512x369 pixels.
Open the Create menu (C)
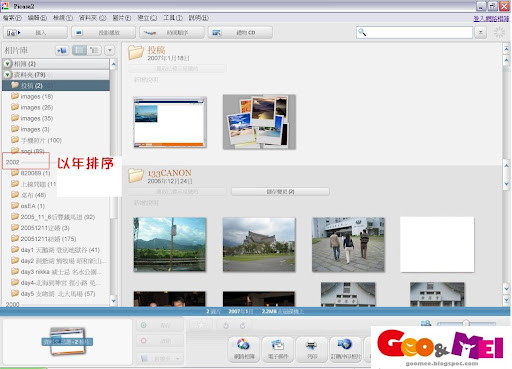click(x=147, y=18)
